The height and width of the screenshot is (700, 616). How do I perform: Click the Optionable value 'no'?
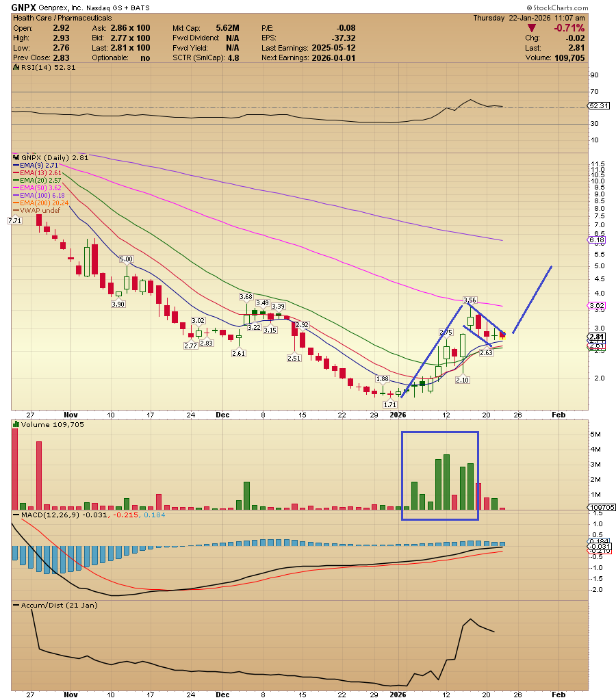(x=145, y=58)
